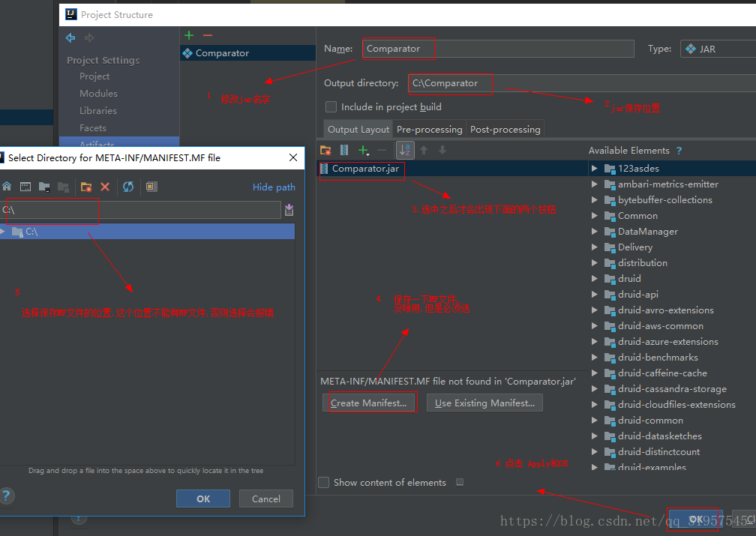
Task: Open Libraries settings section
Action: point(97,111)
